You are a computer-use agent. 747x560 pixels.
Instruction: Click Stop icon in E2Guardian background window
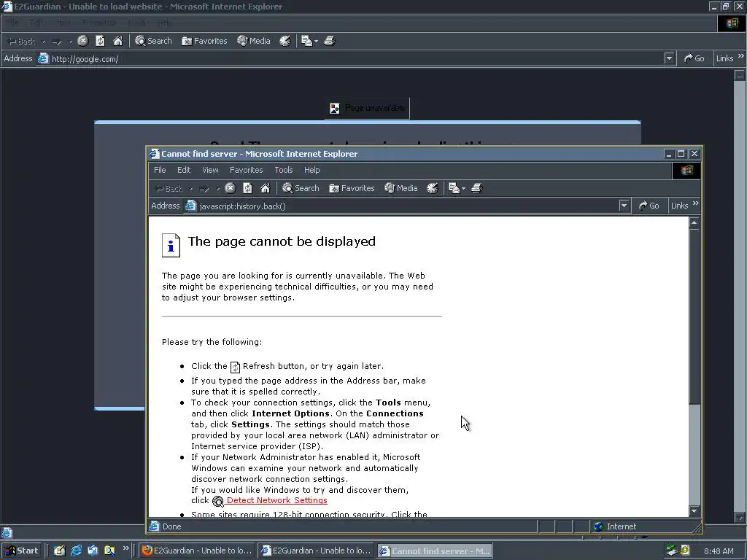pyautogui.click(x=83, y=41)
